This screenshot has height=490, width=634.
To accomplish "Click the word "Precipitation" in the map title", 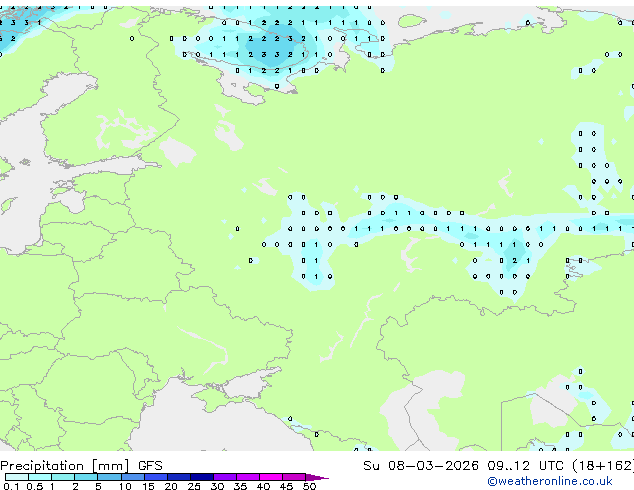I will coord(42,466).
